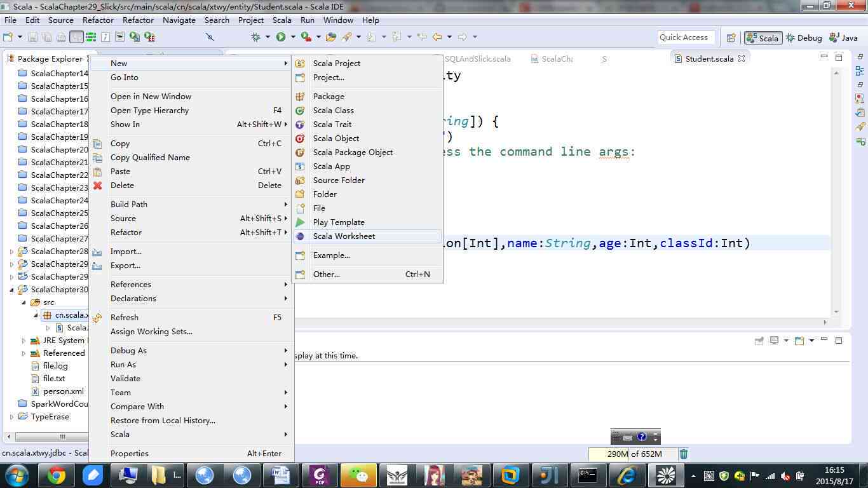This screenshot has width=868, height=488.
Task: Click the Task List icon in right trim
Action: (860, 112)
